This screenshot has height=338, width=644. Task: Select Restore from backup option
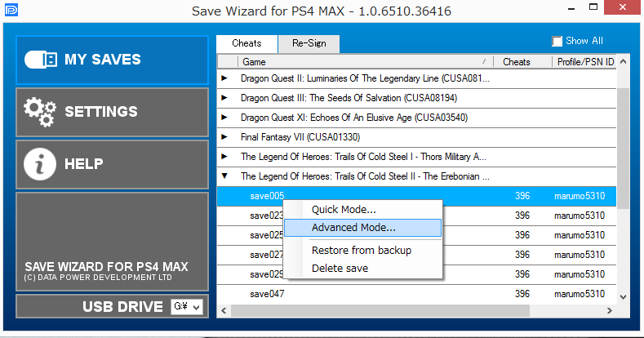361,250
